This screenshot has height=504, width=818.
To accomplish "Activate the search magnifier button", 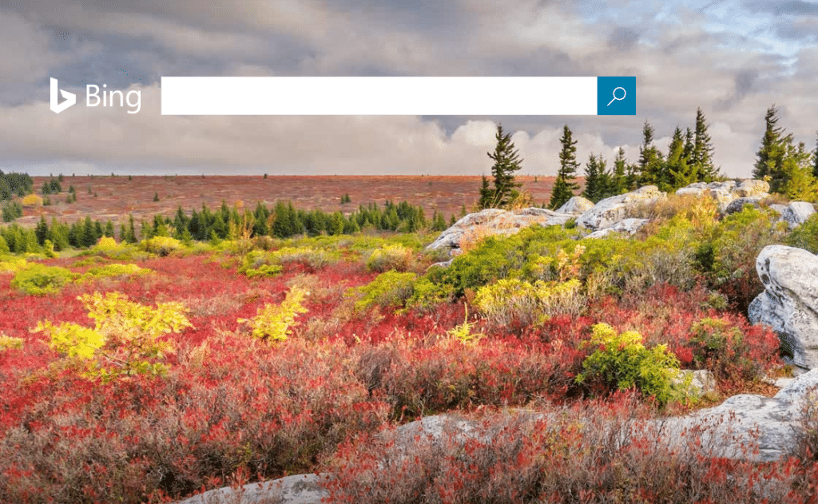I will (x=616, y=96).
